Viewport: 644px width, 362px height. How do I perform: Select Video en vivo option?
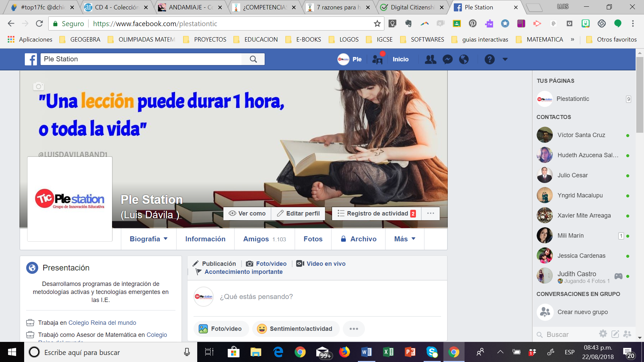(321, 264)
